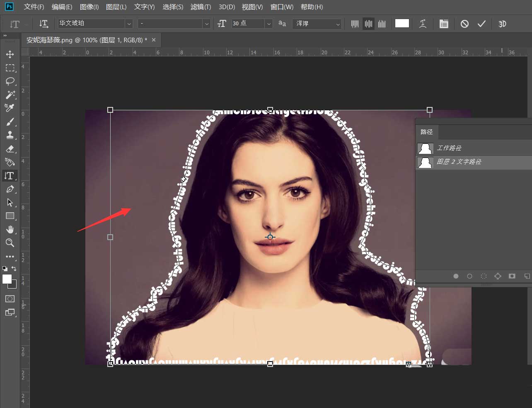Open the 帮助(H) menu
This screenshot has width=532, height=408.
click(312, 7)
